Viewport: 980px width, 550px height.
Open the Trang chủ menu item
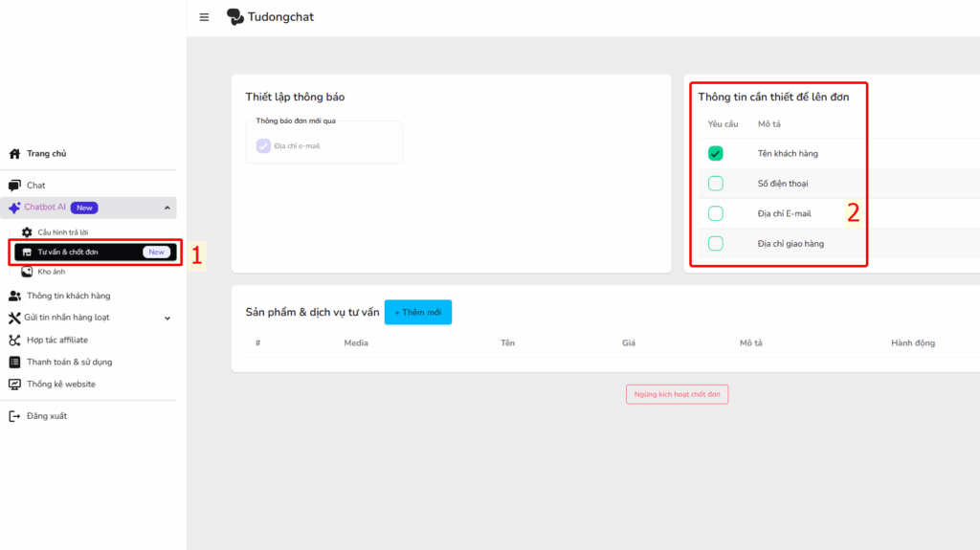click(46, 154)
